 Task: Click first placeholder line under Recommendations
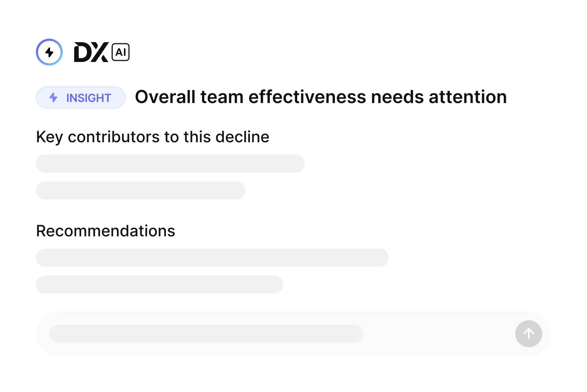(x=212, y=258)
